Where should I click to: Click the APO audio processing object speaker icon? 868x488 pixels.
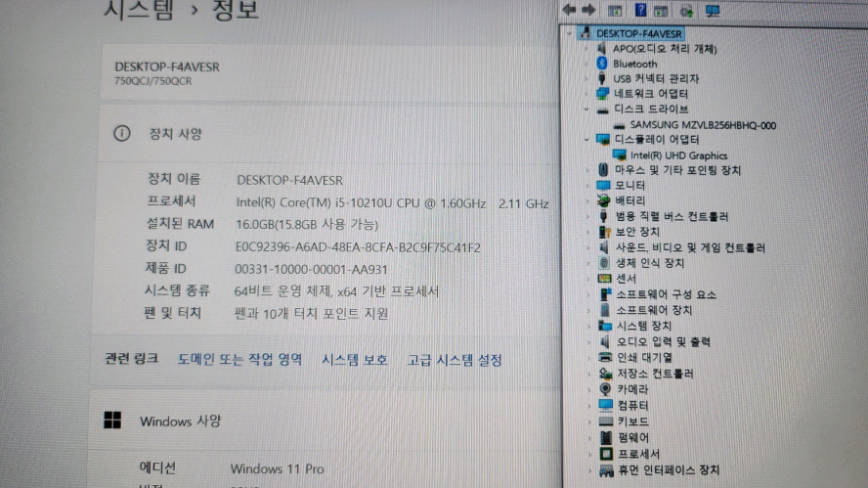tap(602, 48)
